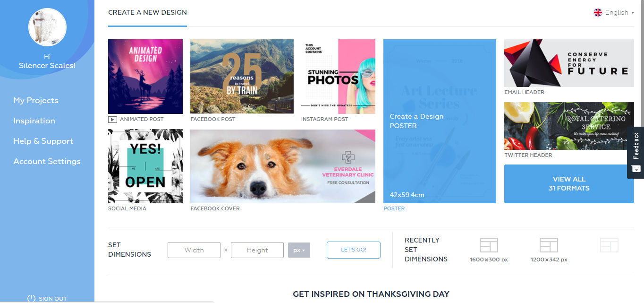Click the LET'S GO! button

click(354, 250)
